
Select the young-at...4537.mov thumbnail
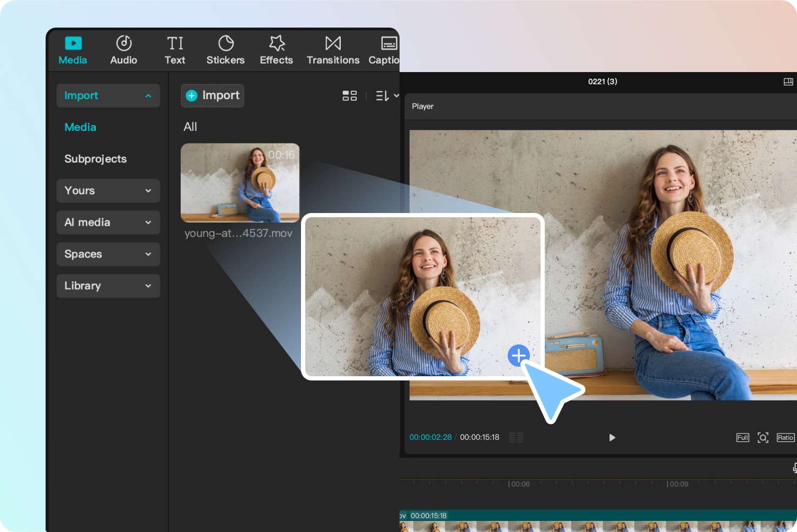click(240, 183)
